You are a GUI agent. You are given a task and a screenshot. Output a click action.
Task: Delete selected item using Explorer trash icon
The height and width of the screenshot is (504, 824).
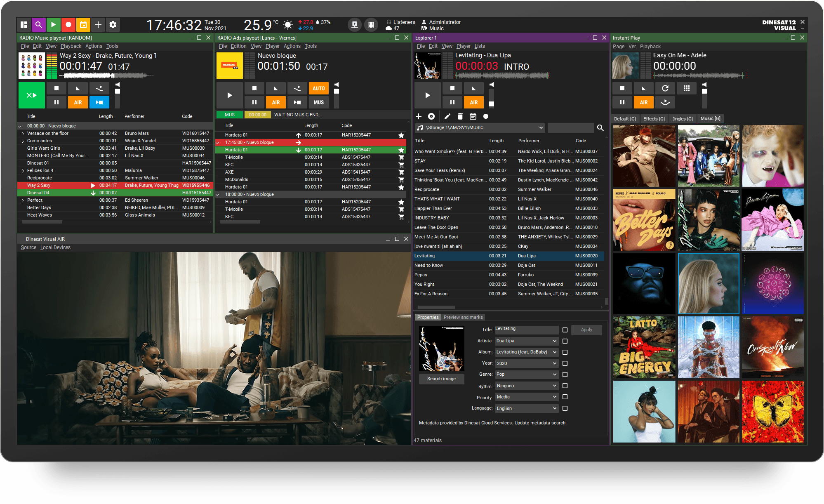coord(460,116)
